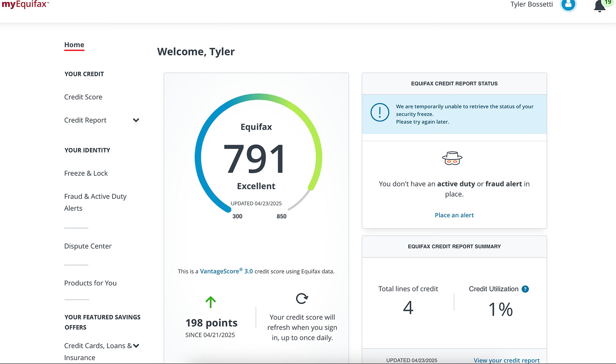Click the Total lines of credit value 4
This screenshot has height=364, width=616.
pyautogui.click(x=408, y=309)
